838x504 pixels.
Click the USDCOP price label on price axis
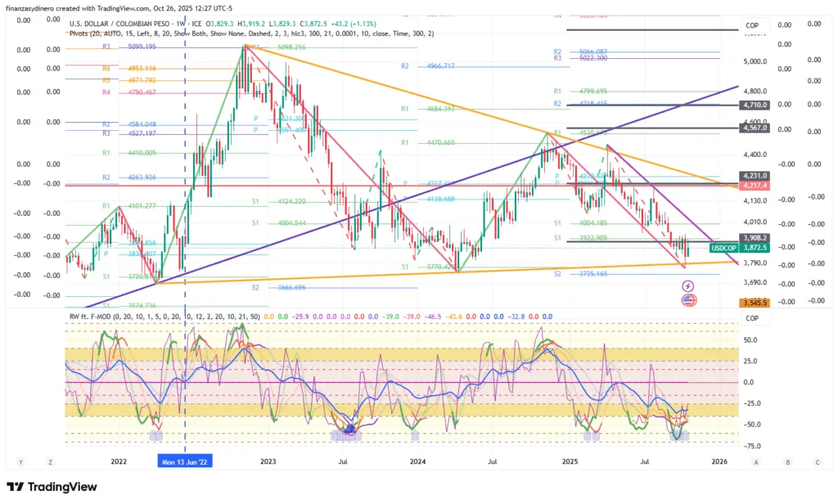725,247
